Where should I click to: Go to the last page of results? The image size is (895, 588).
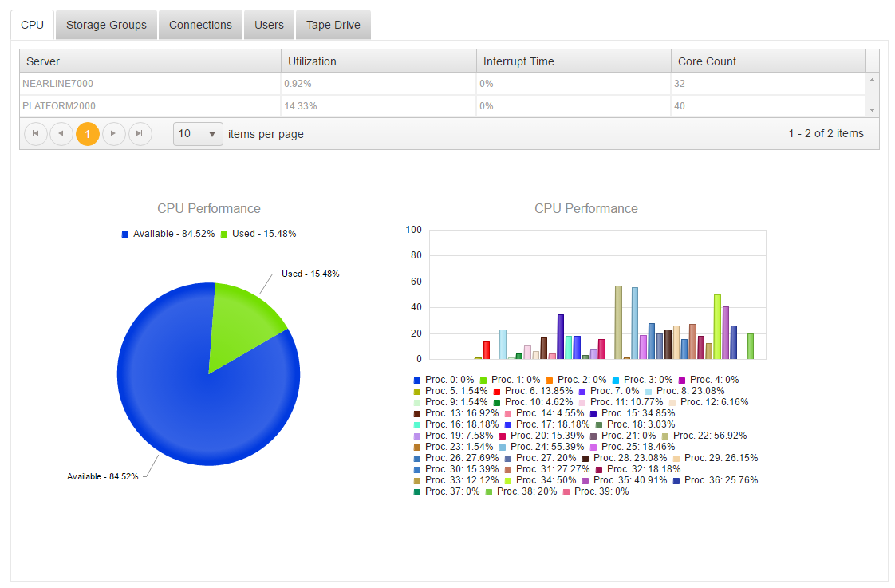click(140, 134)
